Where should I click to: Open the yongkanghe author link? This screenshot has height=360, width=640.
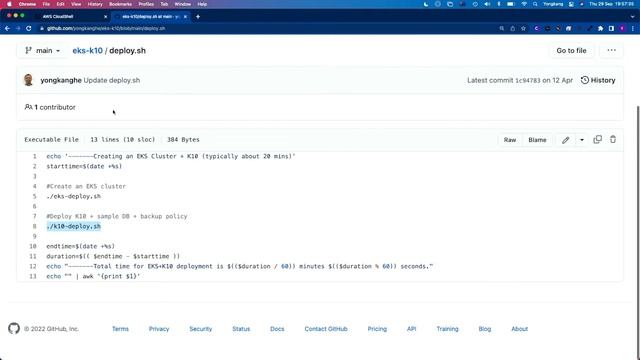pyautogui.click(x=61, y=80)
